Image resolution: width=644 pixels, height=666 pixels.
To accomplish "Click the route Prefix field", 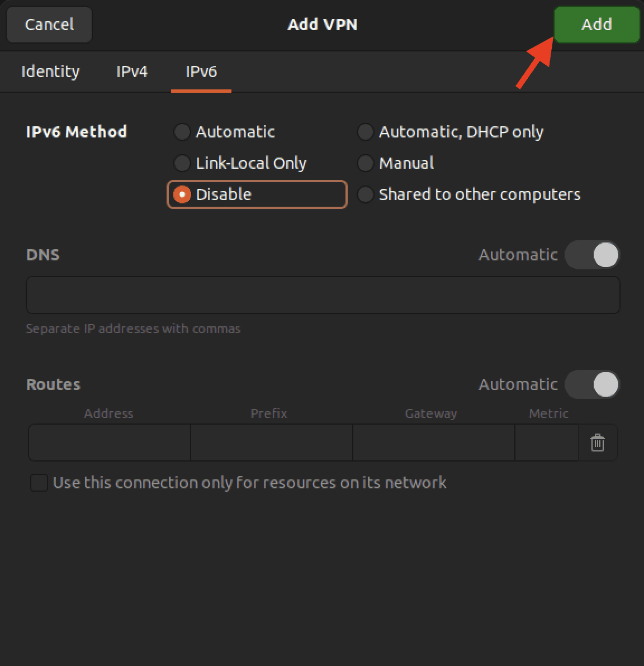I will (x=271, y=443).
